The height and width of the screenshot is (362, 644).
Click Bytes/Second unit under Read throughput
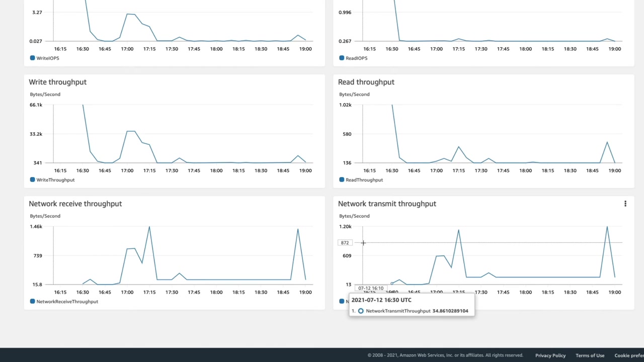(354, 95)
